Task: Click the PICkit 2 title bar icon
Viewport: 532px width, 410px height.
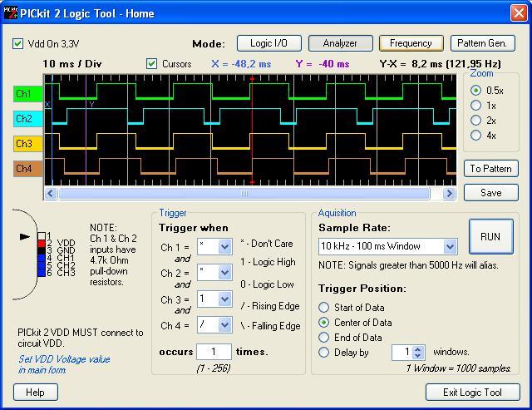Action: pos(10,13)
